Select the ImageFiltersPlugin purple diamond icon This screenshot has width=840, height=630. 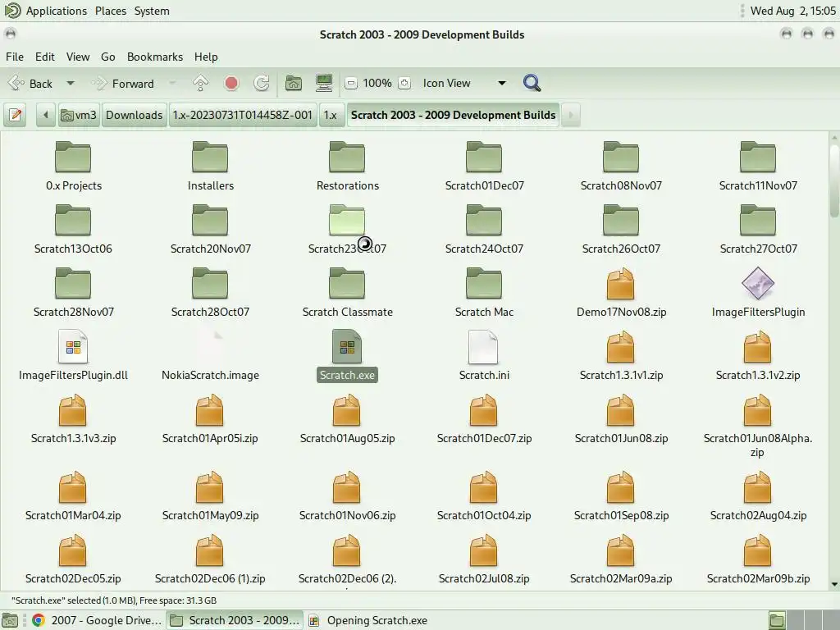(x=757, y=283)
